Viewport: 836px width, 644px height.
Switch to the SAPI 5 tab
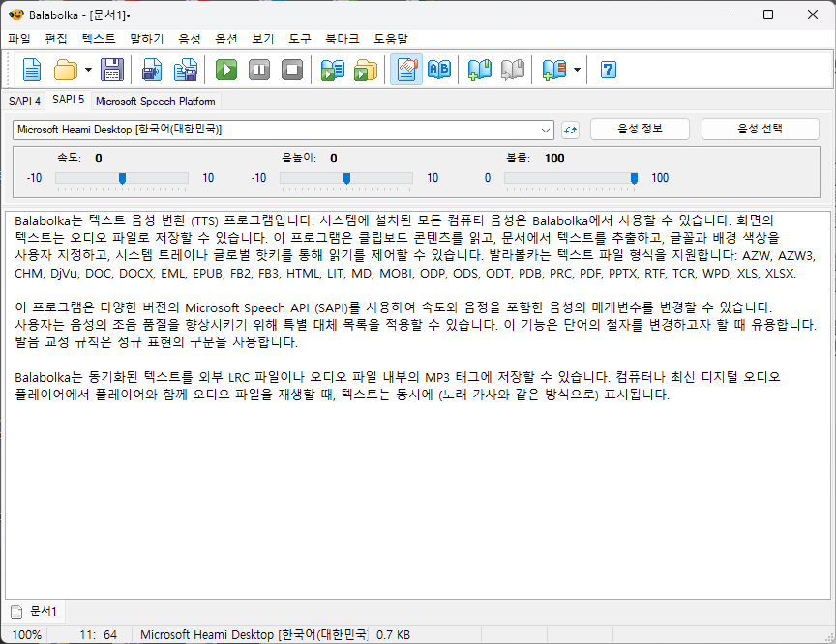[x=69, y=100]
